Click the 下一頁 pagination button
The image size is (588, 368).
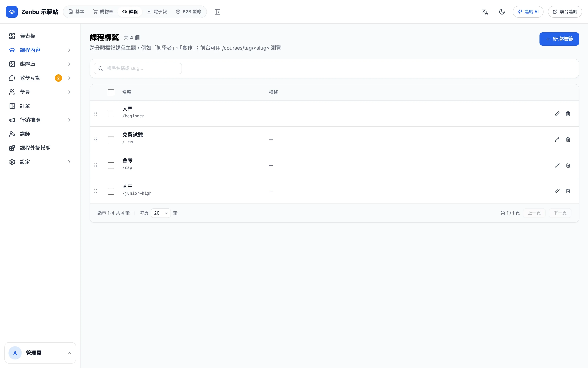point(560,213)
